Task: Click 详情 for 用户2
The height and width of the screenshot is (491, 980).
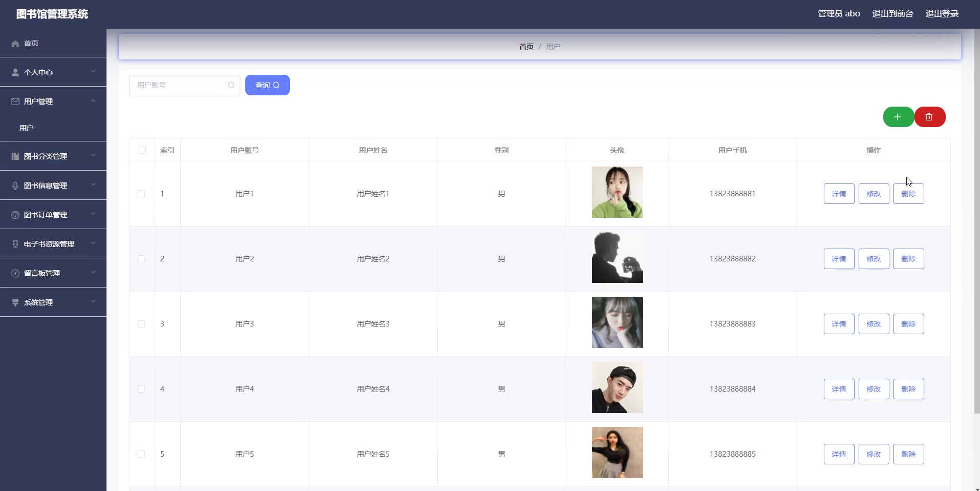Action: [839, 259]
